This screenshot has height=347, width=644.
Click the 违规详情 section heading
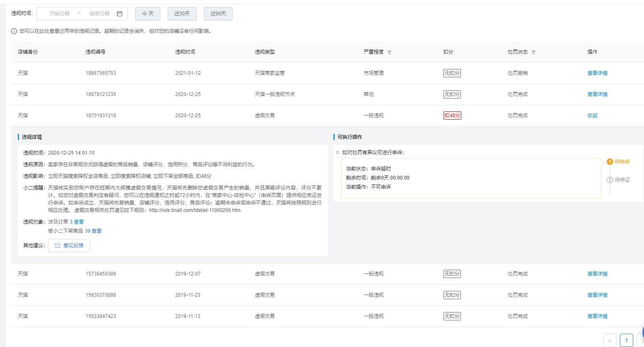pyautogui.click(x=32, y=137)
